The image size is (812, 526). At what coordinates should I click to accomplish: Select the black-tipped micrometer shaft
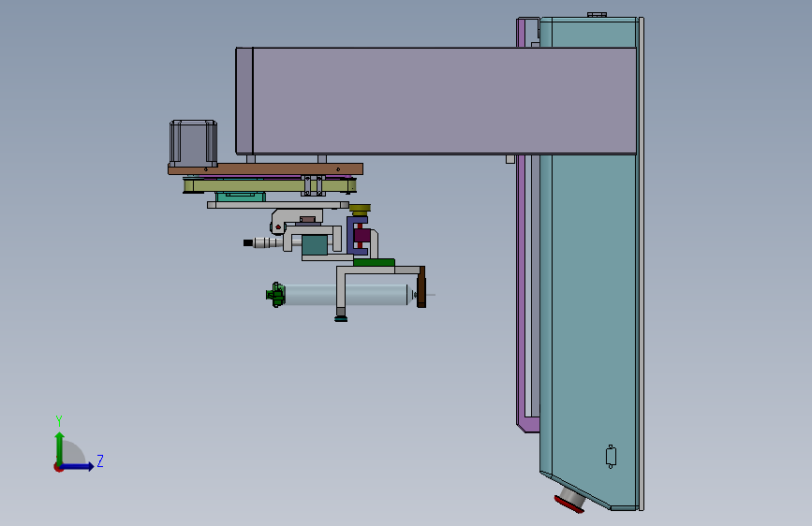[263, 242]
